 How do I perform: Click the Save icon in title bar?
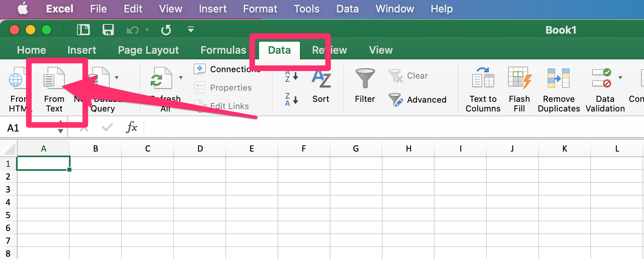coord(108,30)
